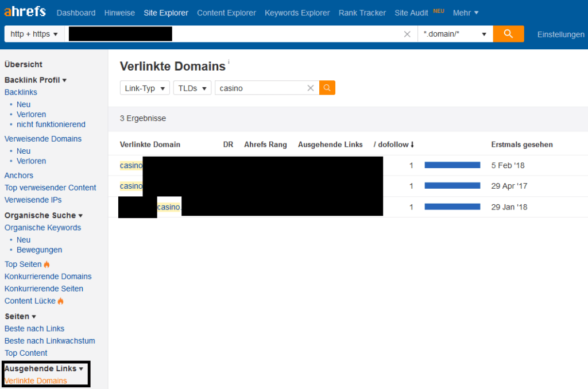
Task: Open the Link-Typ filter dropdown
Action: 145,88
